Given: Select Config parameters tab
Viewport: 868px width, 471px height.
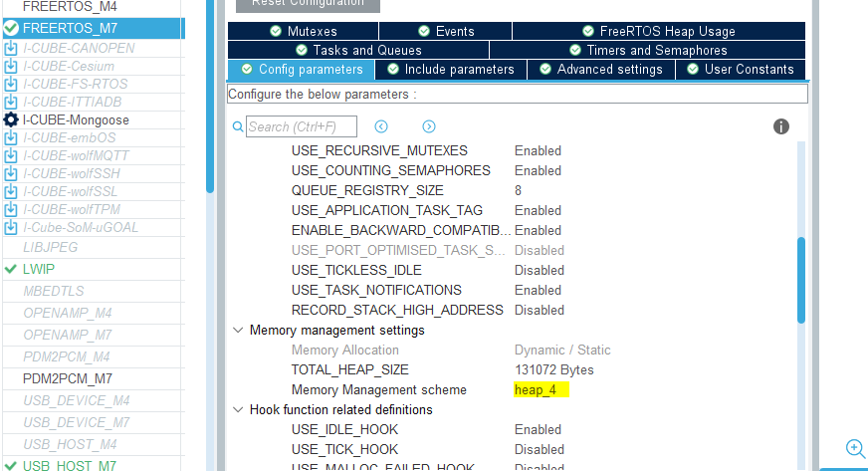Looking at the screenshot, I should pos(302,69).
